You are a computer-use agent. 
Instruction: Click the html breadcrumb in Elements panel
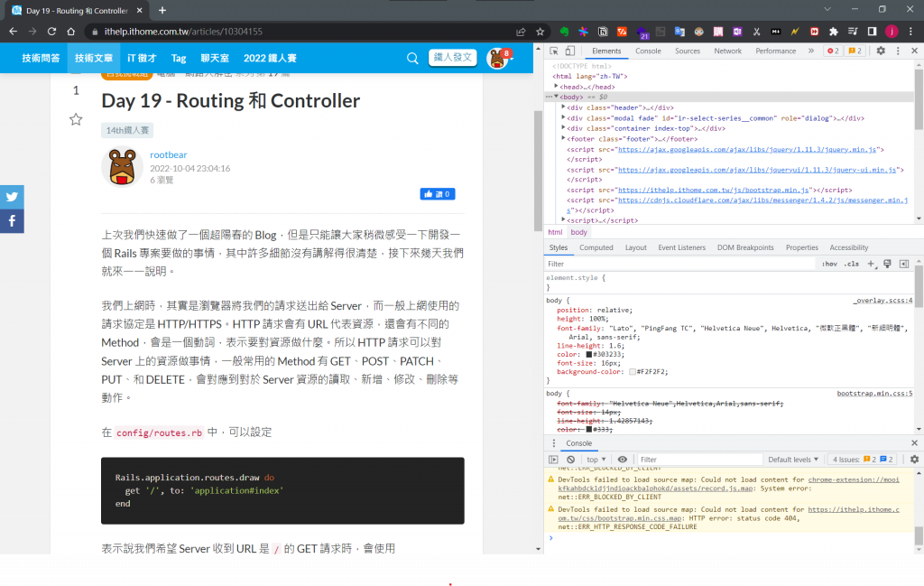[555, 232]
